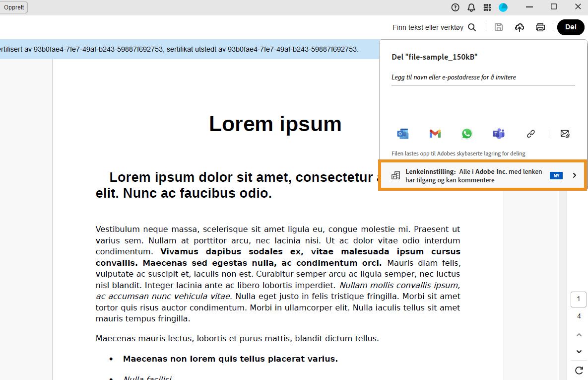Open your account profile avatar
Screen dimensions: 588x380
coord(503,7)
